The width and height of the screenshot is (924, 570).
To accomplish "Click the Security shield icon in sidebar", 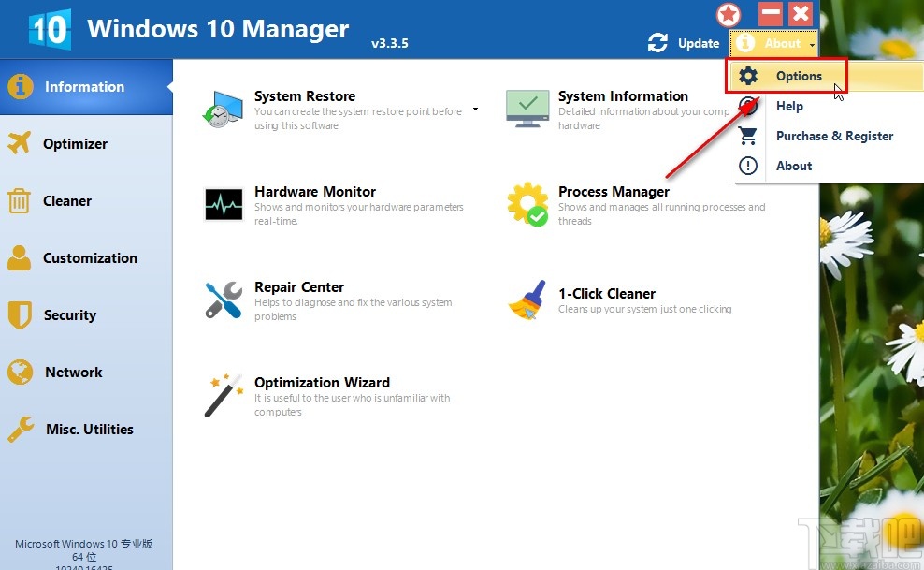I will pos(20,314).
